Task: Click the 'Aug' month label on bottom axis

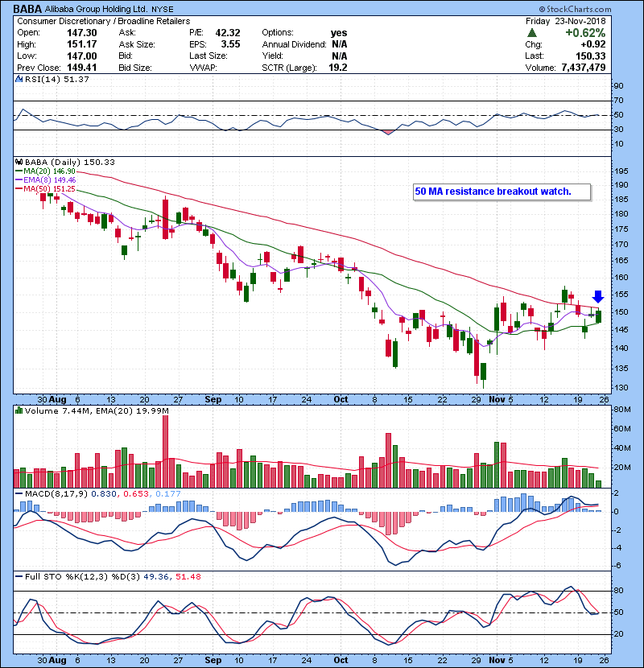Action: tap(57, 660)
